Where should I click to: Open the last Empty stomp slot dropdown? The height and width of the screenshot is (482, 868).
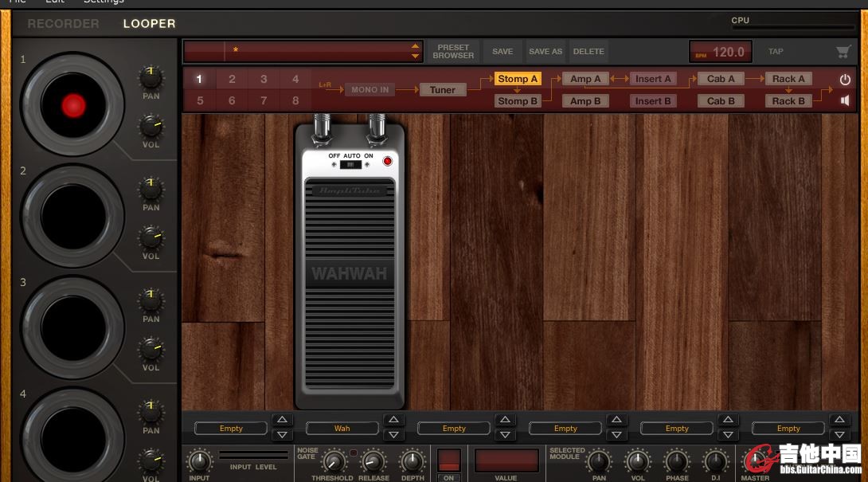coord(788,429)
